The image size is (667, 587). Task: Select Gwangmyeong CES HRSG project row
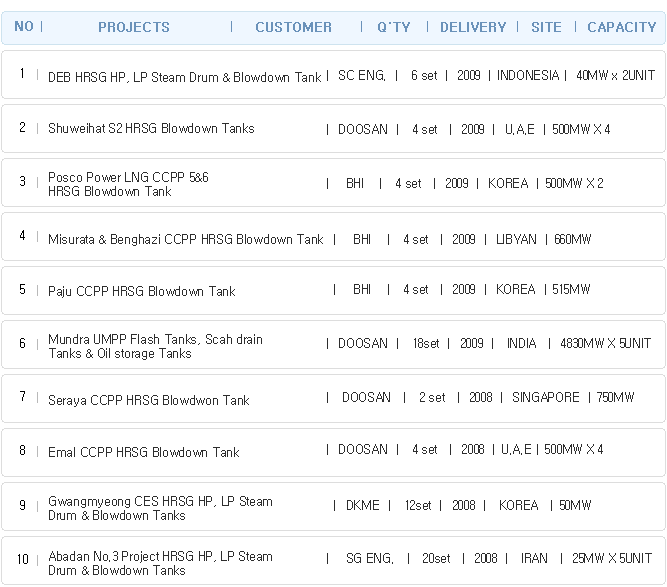pyautogui.click(x=334, y=507)
